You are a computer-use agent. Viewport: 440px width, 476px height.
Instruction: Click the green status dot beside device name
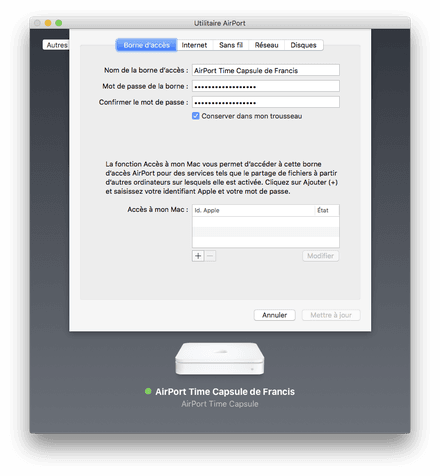[148, 391]
